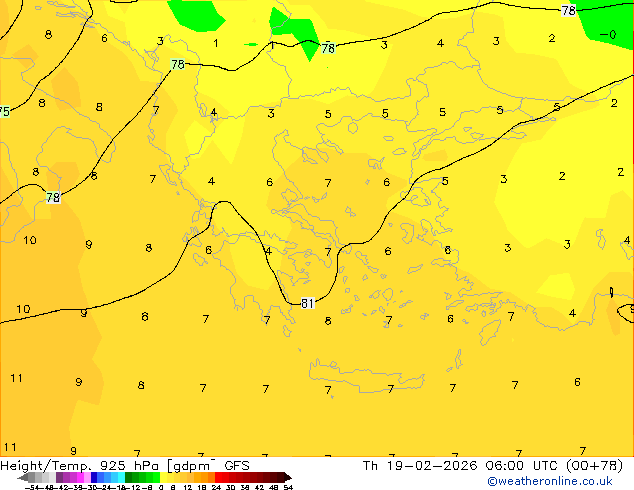
Task: Click the "-0" temperature value in the green area
Action: (608, 35)
